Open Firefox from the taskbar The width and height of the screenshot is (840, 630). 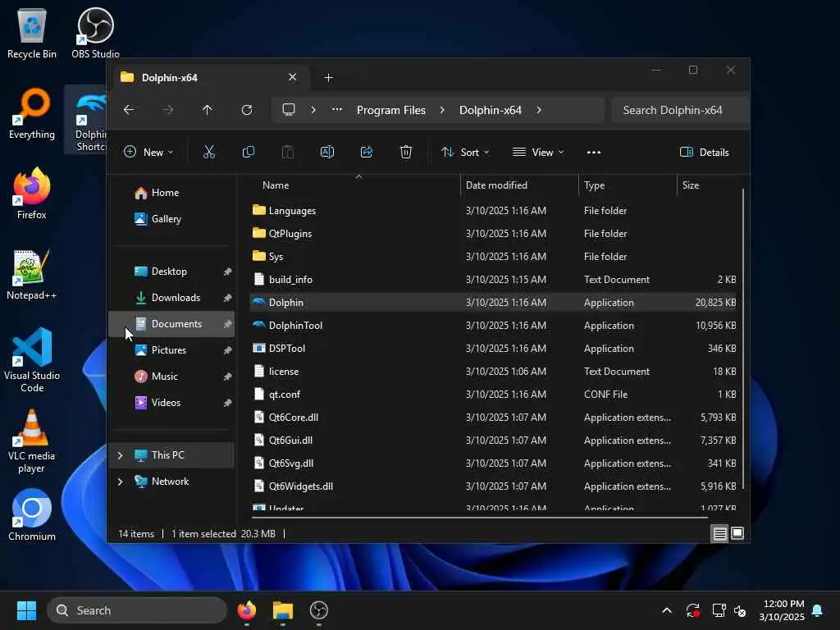246,610
